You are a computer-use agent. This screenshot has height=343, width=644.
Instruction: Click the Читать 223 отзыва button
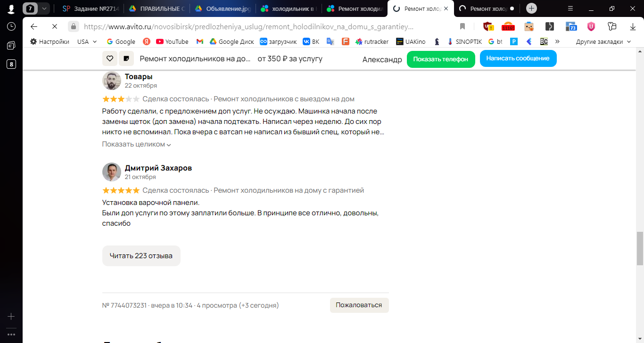(x=141, y=256)
